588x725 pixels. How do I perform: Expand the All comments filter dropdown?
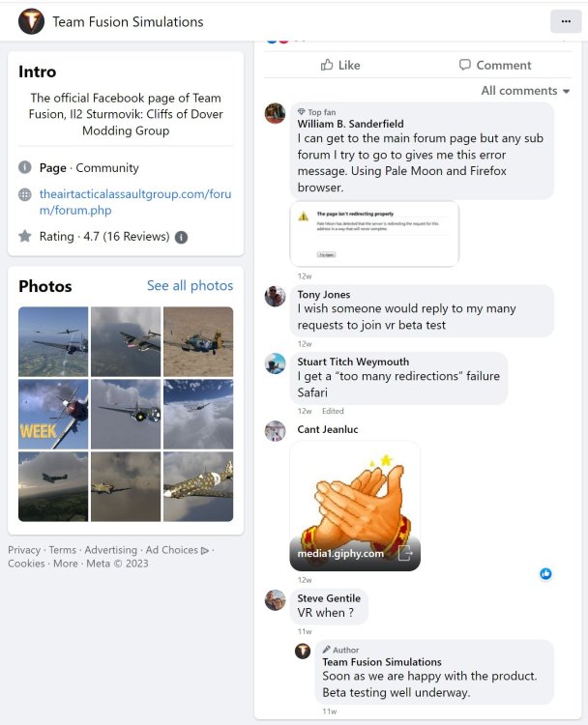click(x=525, y=91)
